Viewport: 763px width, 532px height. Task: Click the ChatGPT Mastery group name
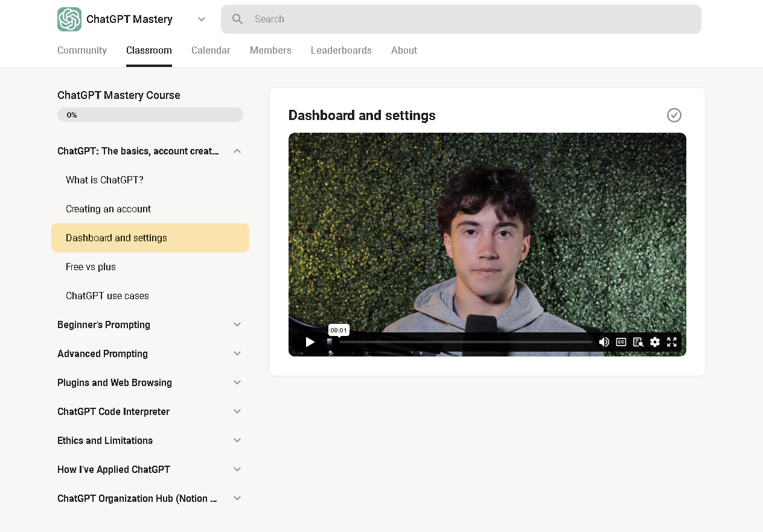tap(129, 19)
